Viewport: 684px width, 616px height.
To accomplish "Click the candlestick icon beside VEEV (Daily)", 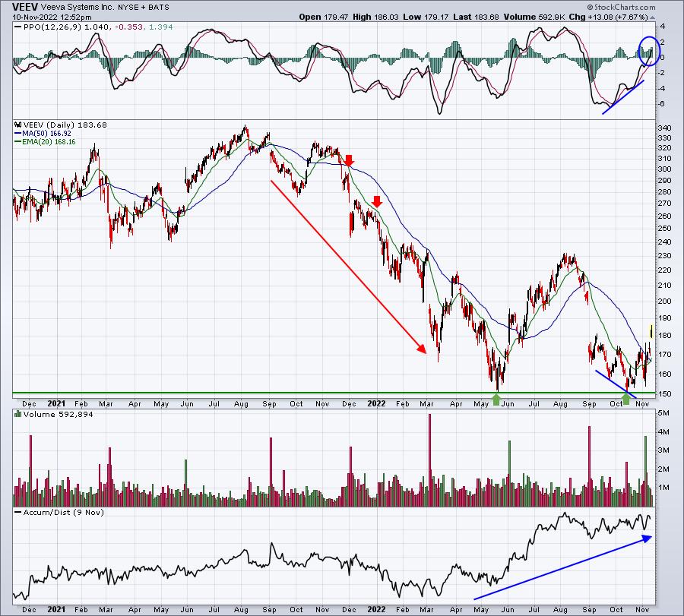I will 18,125.
